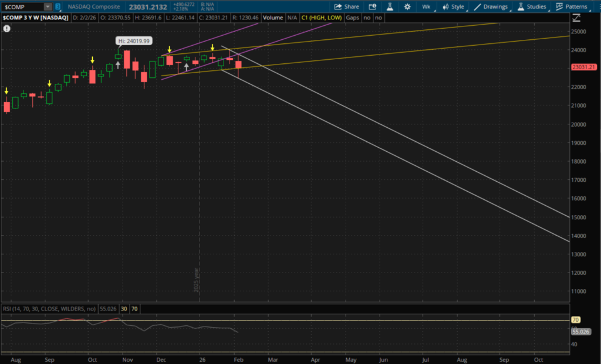Image resolution: width=601 pixels, height=364 pixels.
Task: Click the red 23031.21 price bubble on axis
Action: pos(583,67)
